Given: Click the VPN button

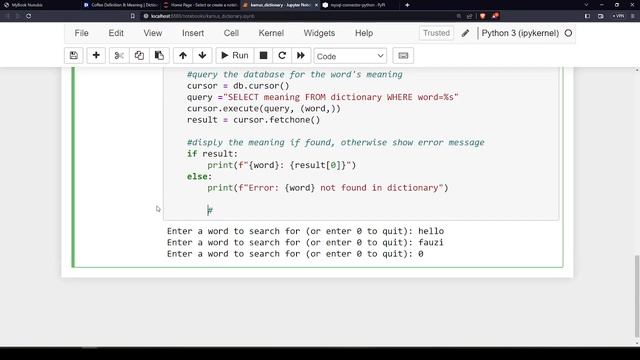Looking at the screenshot, I should point(618,16).
